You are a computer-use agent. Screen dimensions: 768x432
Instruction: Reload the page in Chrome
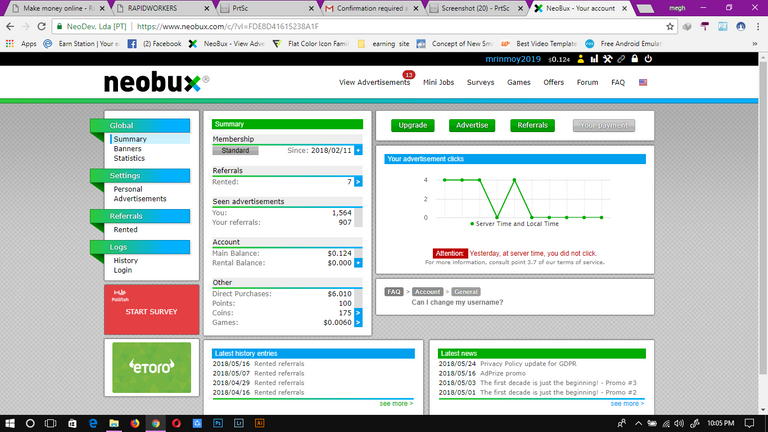tap(42, 26)
